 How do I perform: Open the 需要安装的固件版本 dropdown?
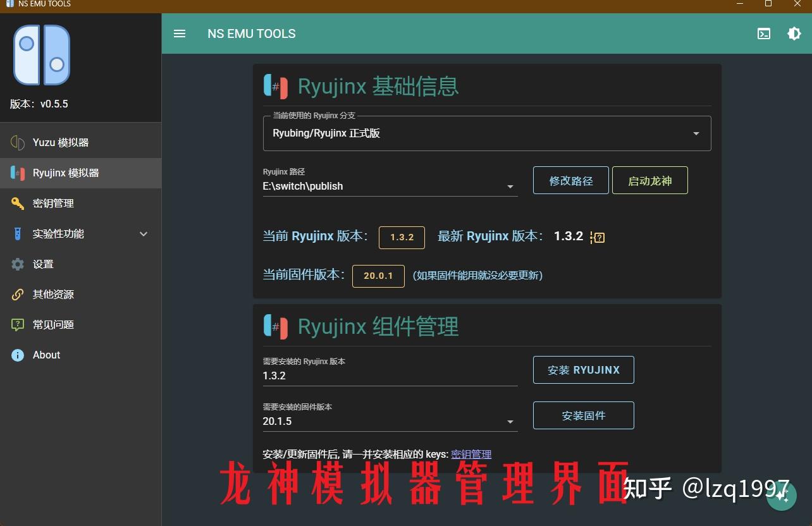(x=510, y=421)
